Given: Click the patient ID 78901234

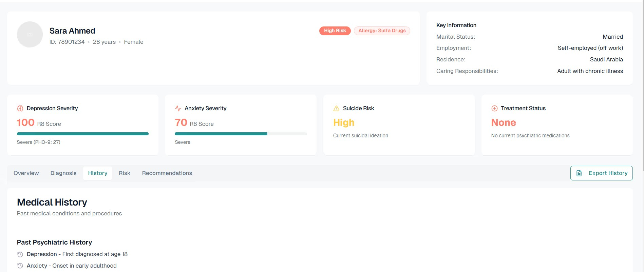Looking at the screenshot, I should [67, 42].
